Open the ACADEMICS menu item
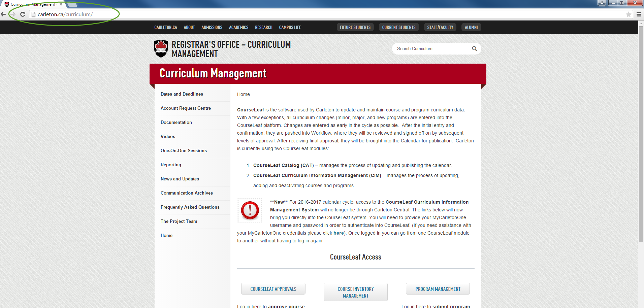644x308 pixels. click(x=238, y=27)
